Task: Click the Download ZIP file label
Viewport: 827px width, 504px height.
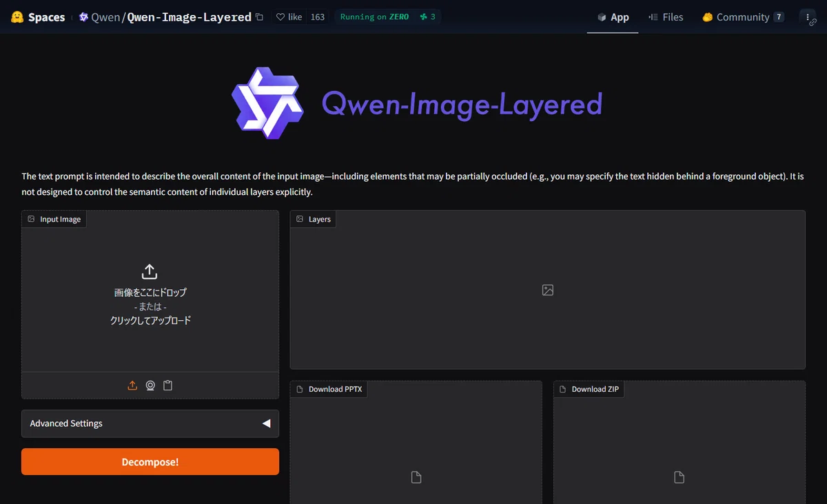Action: (589, 389)
